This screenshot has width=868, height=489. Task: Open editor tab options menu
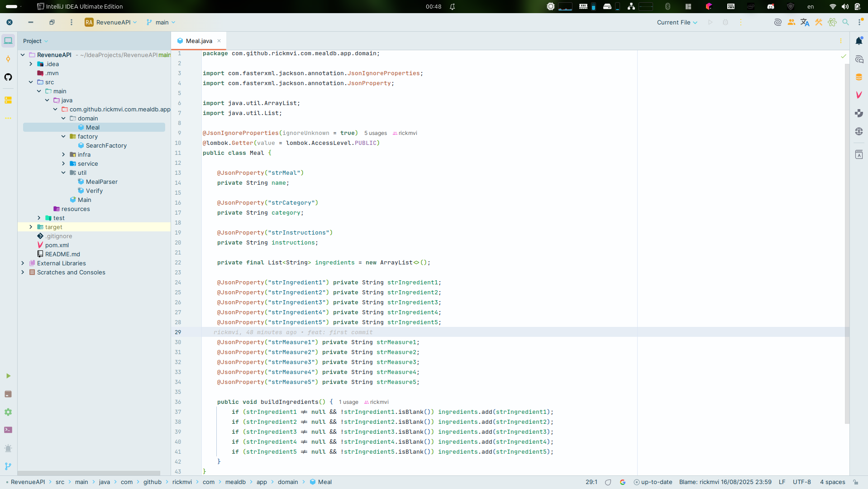tap(841, 41)
